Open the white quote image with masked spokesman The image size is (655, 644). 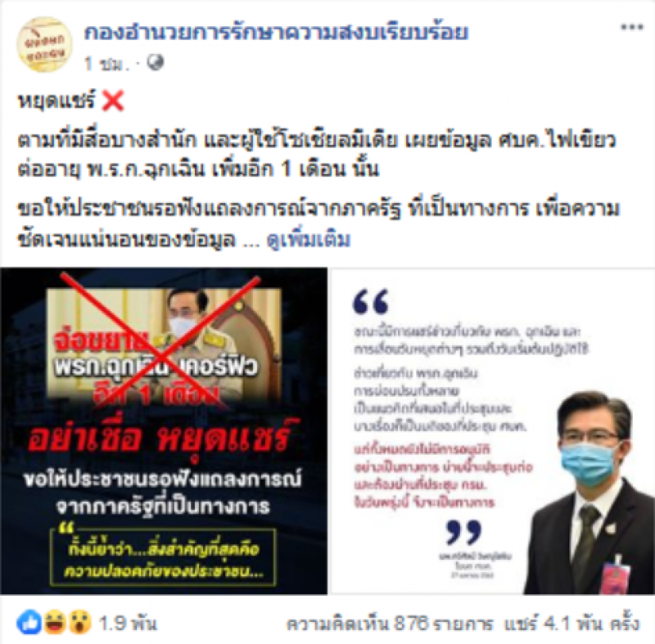pyautogui.click(x=493, y=430)
